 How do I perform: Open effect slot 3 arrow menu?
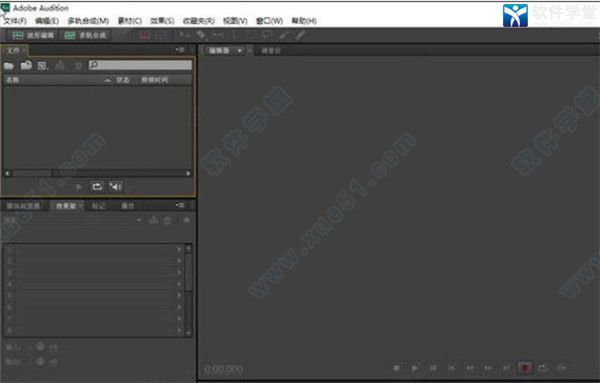pos(179,272)
